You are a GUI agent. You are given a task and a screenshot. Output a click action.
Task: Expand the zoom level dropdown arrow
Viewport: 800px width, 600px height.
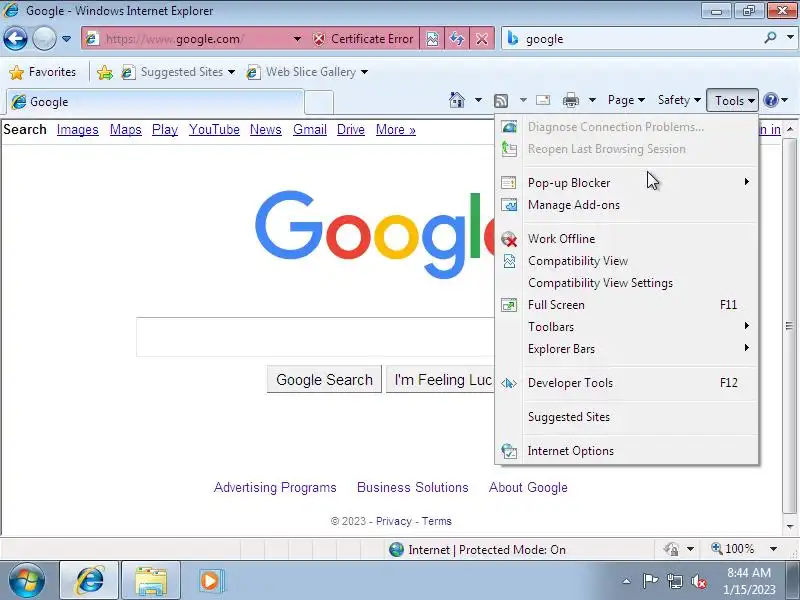click(773, 549)
